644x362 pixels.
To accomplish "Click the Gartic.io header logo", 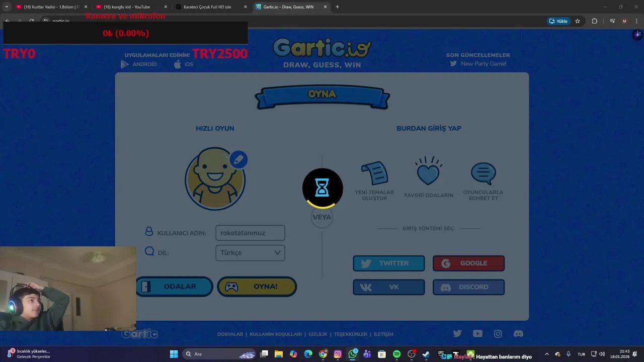I will point(322,49).
